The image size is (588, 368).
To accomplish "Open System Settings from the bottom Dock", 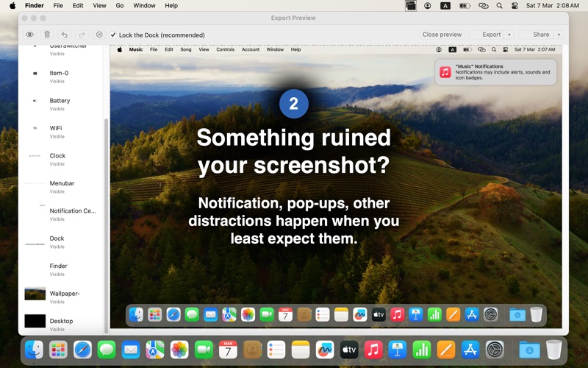I will (x=495, y=350).
